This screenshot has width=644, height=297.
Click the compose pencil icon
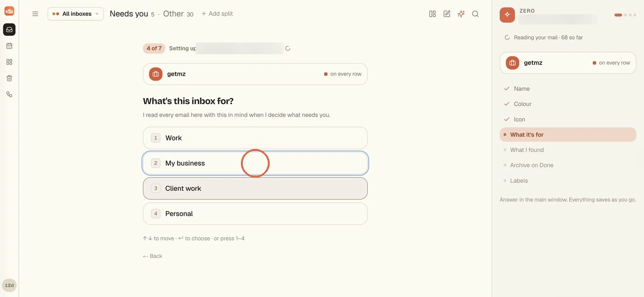pyautogui.click(x=447, y=14)
